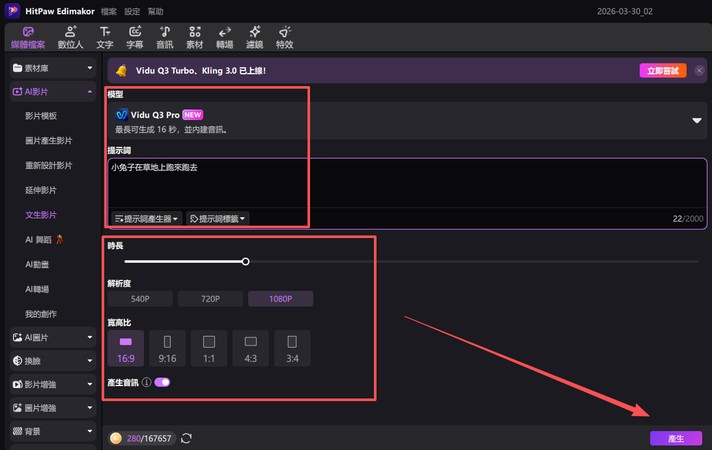Collapse the AI影片 section
This screenshot has height=450, width=712.
(x=53, y=92)
